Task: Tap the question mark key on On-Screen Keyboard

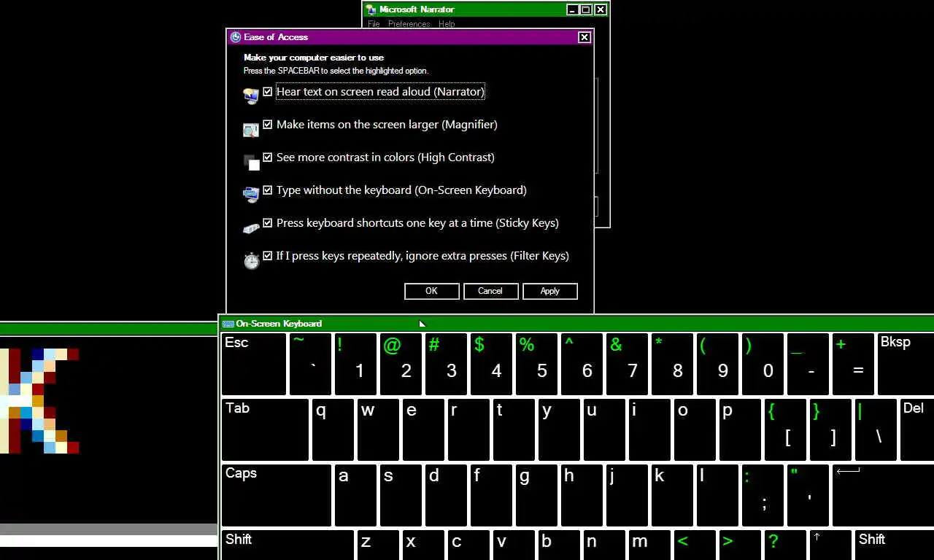Action: click(x=785, y=545)
